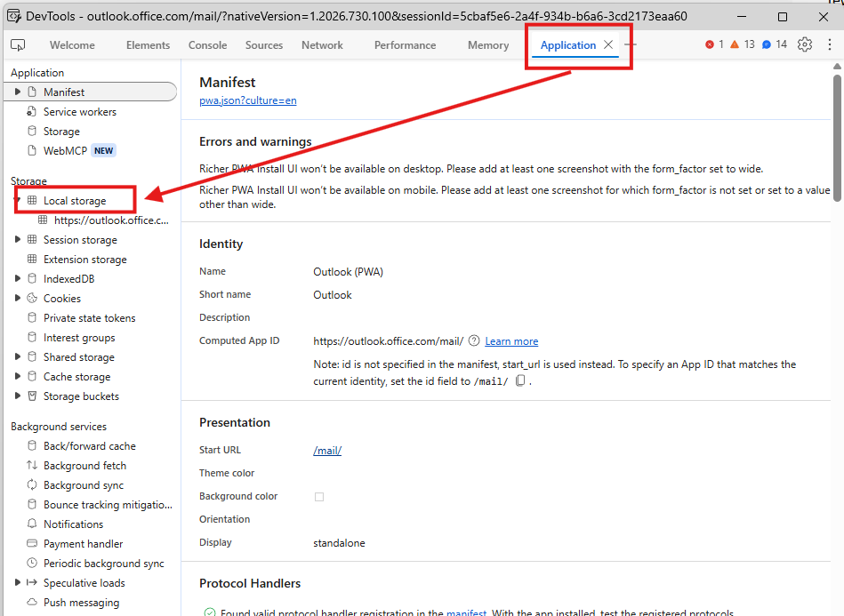
Task: Switch to the Sources tab
Action: (264, 45)
